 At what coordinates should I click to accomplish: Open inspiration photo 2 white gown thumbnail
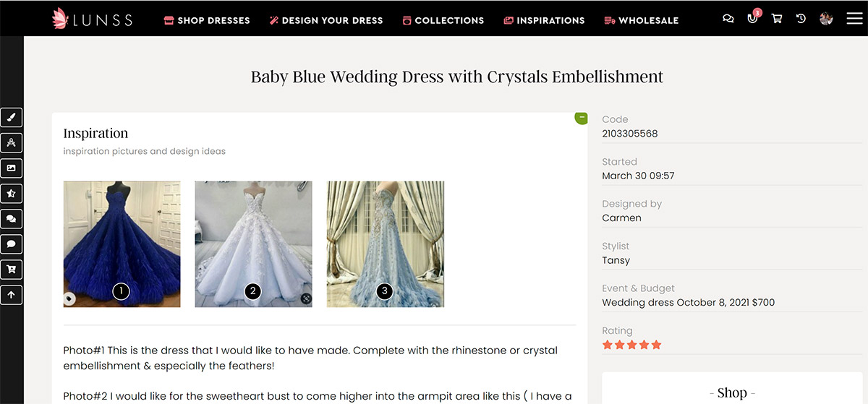253,244
